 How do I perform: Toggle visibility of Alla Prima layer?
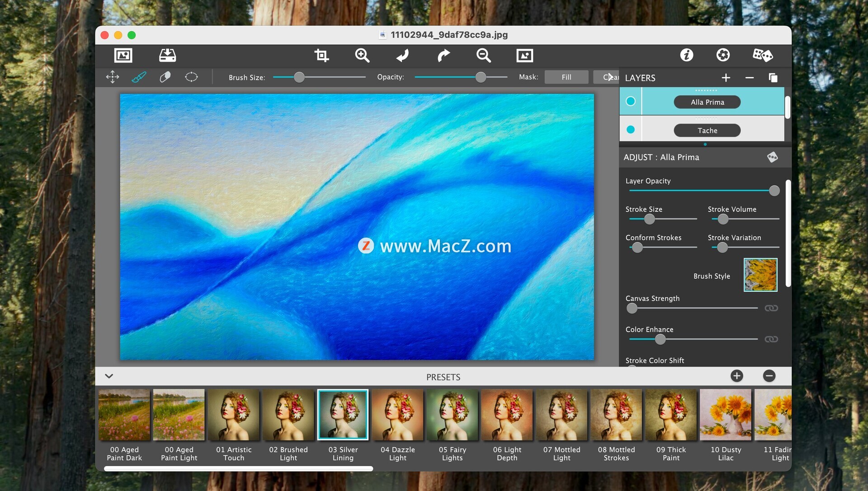[630, 101]
